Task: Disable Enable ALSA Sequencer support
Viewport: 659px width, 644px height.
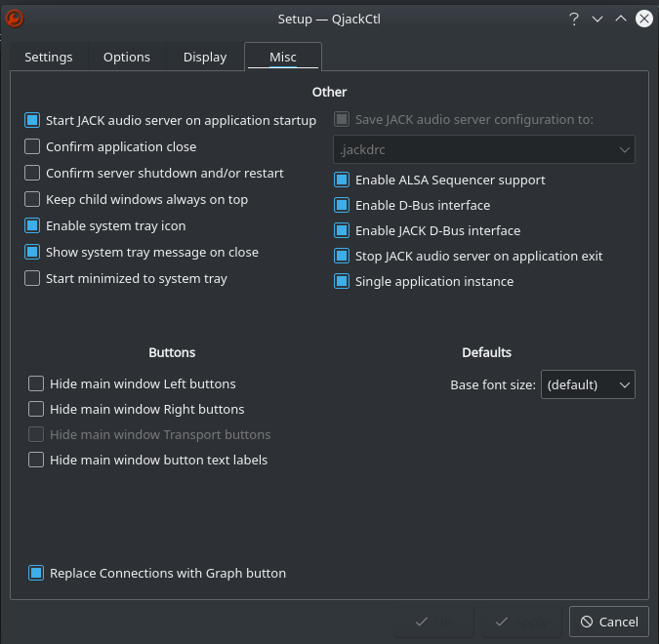Action: [x=342, y=181]
